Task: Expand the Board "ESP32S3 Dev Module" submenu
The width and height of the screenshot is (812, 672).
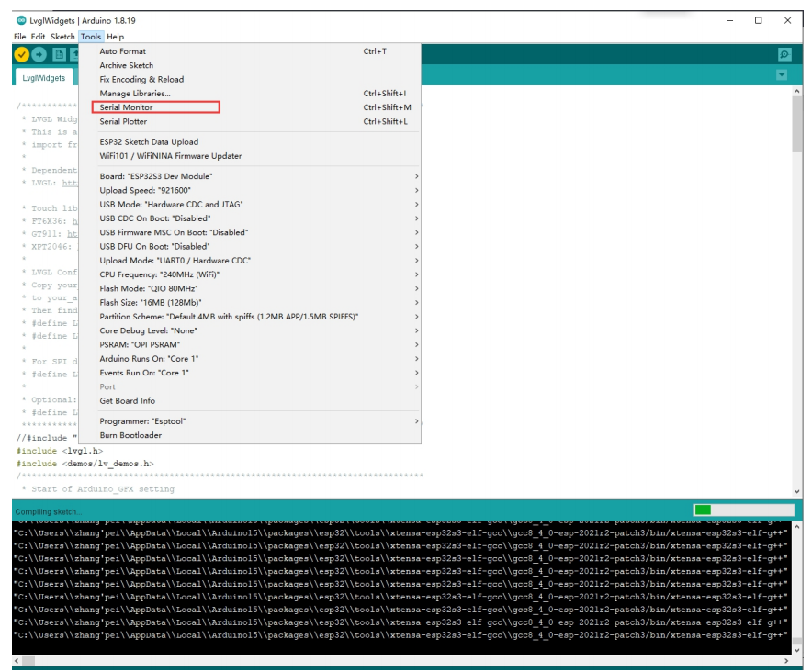Action: tap(257, 176)
